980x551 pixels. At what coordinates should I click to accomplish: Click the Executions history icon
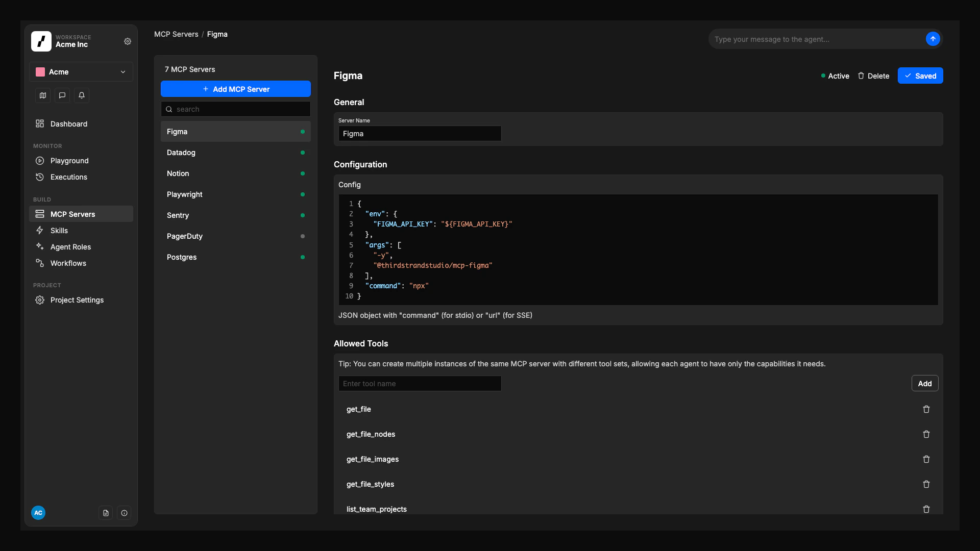click(x=40, y=177)
